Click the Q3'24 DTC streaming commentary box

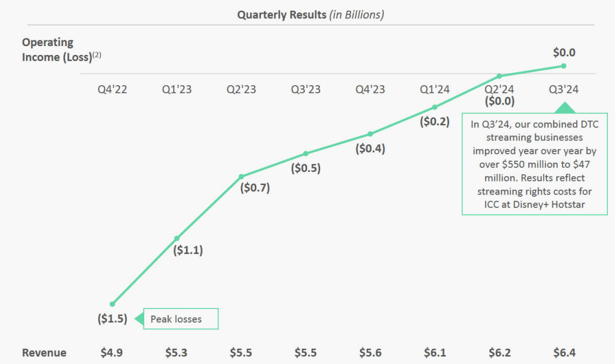pyautogui.click(x=534, y=164)
